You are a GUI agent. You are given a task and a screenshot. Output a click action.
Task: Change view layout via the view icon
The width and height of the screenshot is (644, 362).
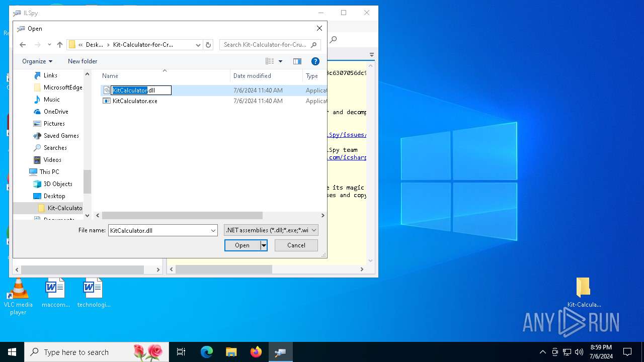tap(270, 61)
